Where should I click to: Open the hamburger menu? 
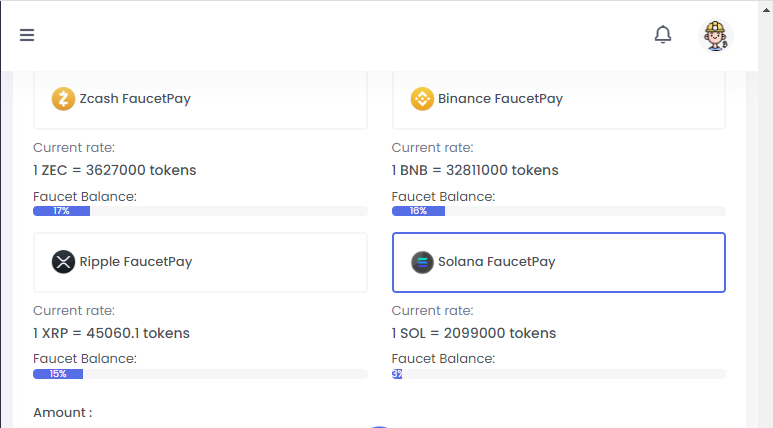pyautogui.click(x=27, y=35)
